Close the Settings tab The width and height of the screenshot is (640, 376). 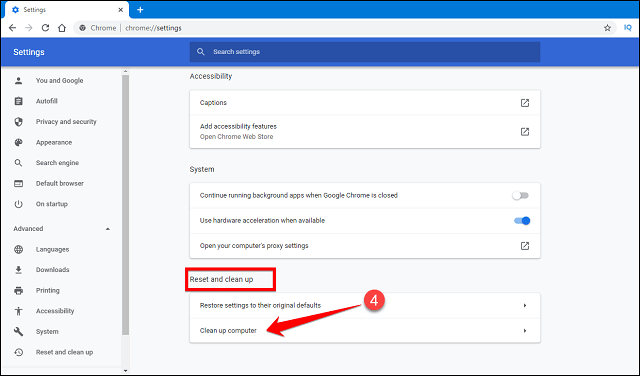click(x=120, y=10)
